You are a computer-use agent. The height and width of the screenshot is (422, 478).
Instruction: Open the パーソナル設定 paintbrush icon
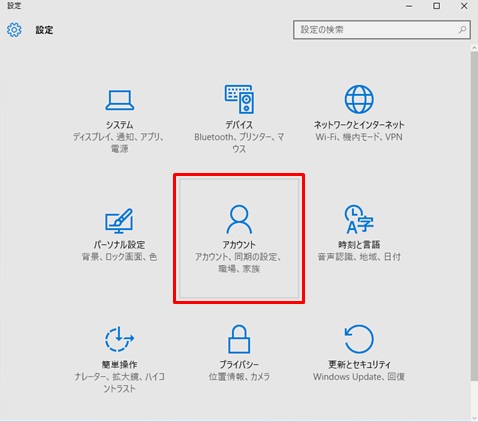point(119,220)
